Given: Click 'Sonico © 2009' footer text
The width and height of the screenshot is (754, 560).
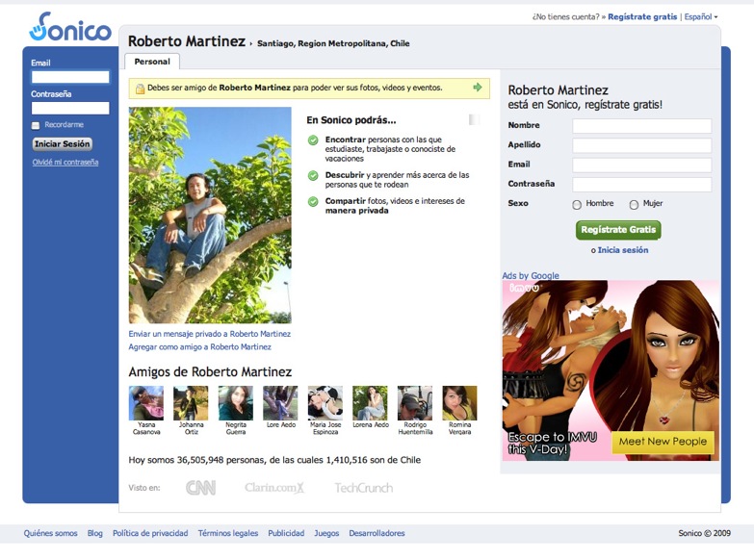Looking at the screenshot, I should (x=705, y=533).
